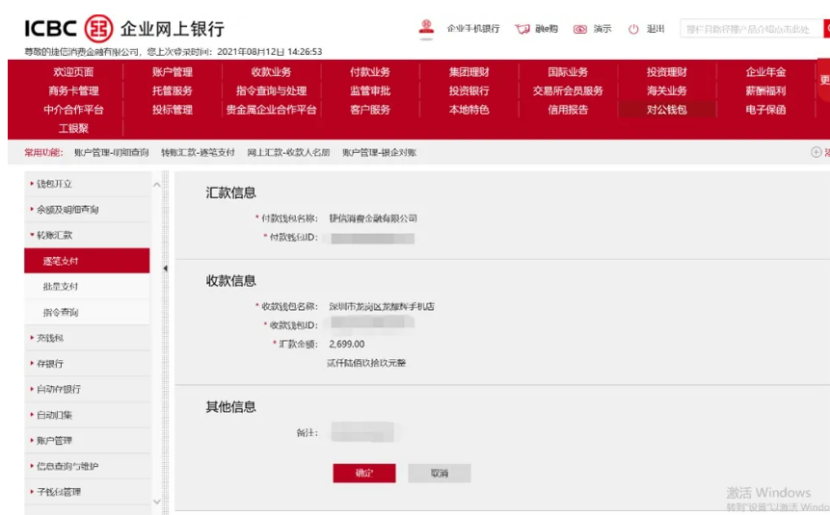The image size is (830, 515).
Task: Expand 钱包开立 in sidebar
Action: click(x=87, y=184)
